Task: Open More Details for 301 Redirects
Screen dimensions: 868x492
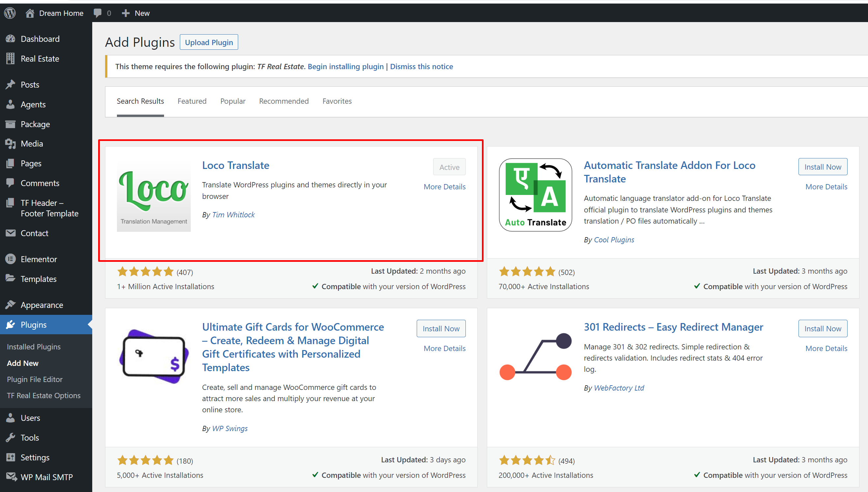Action: 826,348
